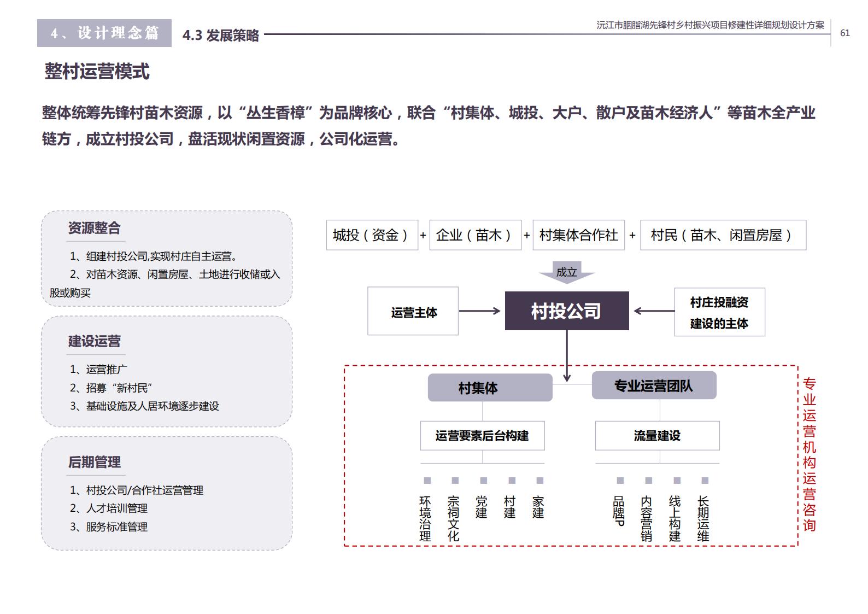This screenshot has height=614, width=868.
Task: Click the vertical '内容营销' label
Action: coord(647,519)
